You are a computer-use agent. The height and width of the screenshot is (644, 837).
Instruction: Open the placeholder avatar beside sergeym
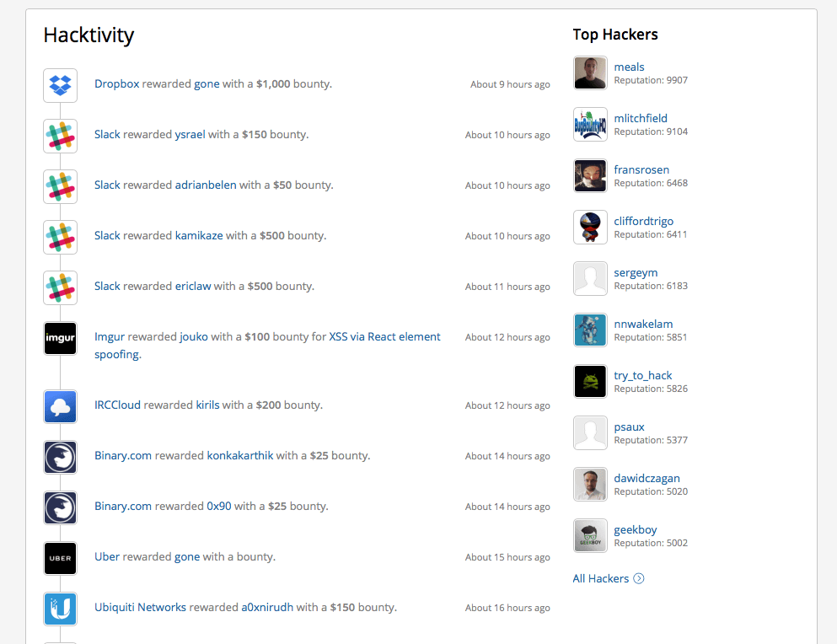pyautogui.click(x=590, y=279)
